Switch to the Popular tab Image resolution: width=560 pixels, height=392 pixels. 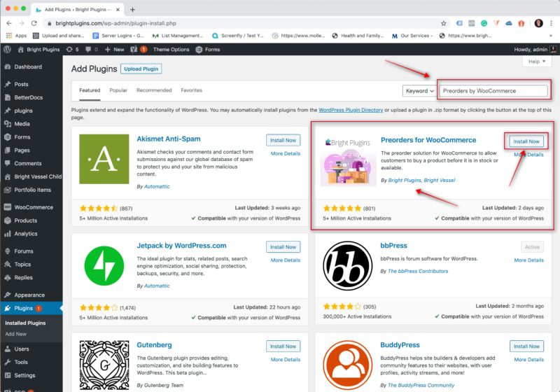[118, 90]
